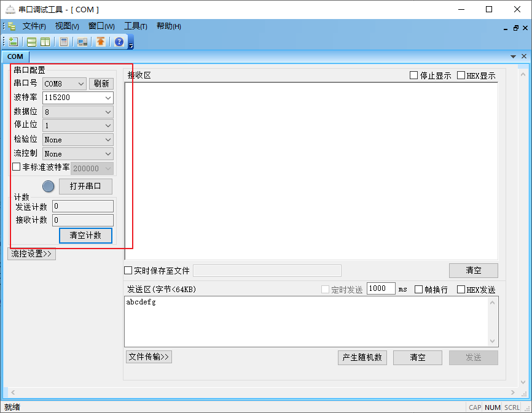532x413 pixels.
Task: Click the 产生随机数 button
Action: [362, 357]
